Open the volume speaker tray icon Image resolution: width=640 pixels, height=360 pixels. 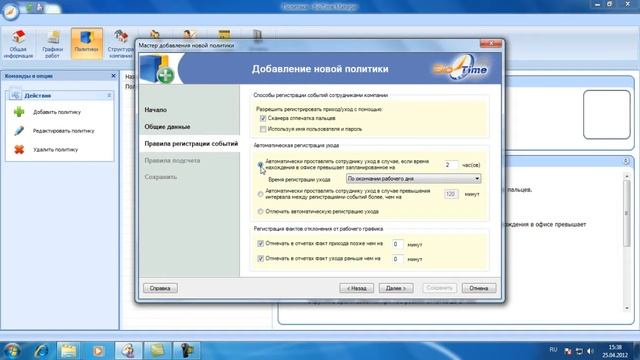tap(590, 351)
